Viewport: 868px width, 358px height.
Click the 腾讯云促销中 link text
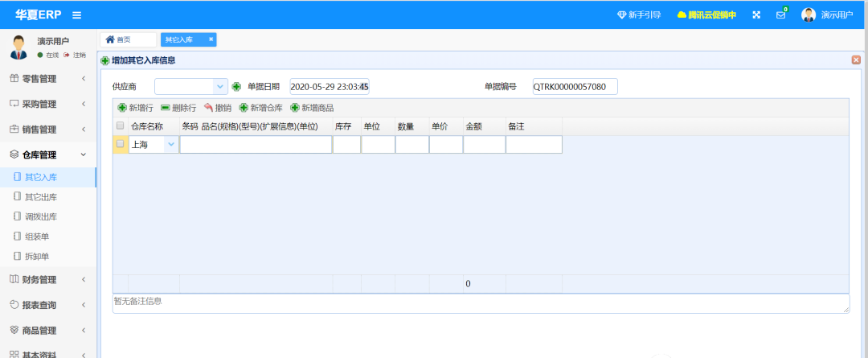(712, 15)
